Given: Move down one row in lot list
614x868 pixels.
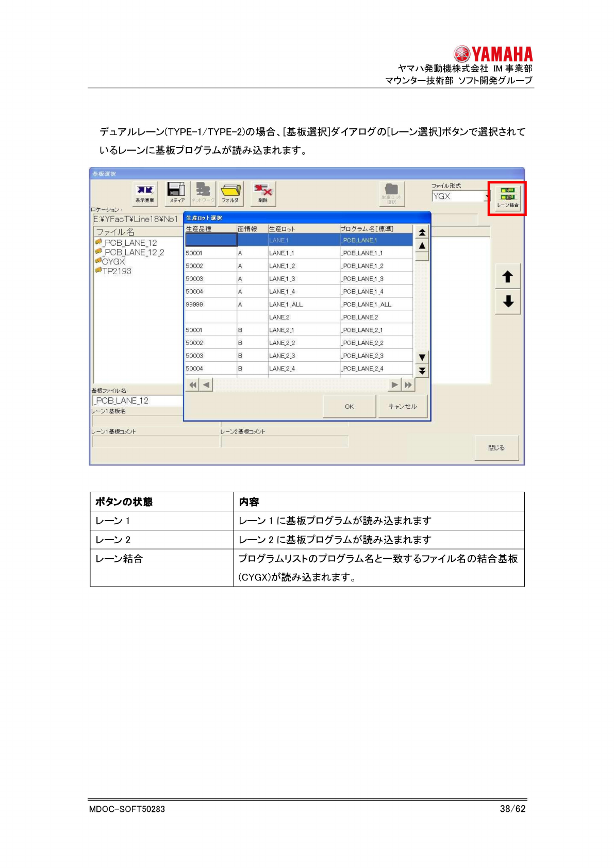Looking at the screenshot, I should (422, 357).
